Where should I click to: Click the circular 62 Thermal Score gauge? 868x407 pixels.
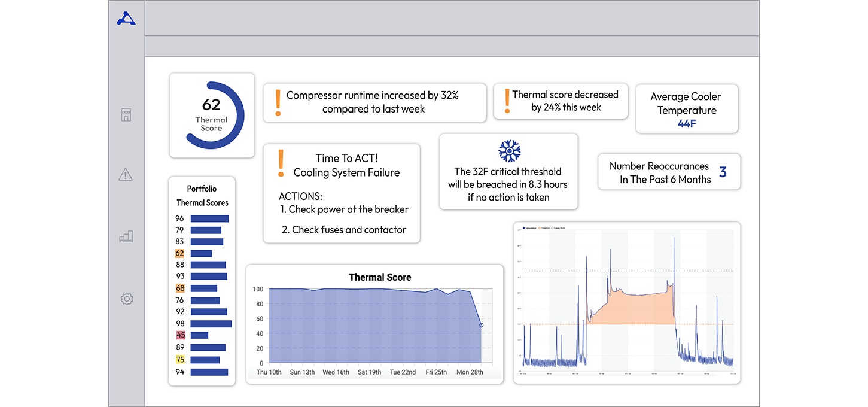click(x=212, y=115)
